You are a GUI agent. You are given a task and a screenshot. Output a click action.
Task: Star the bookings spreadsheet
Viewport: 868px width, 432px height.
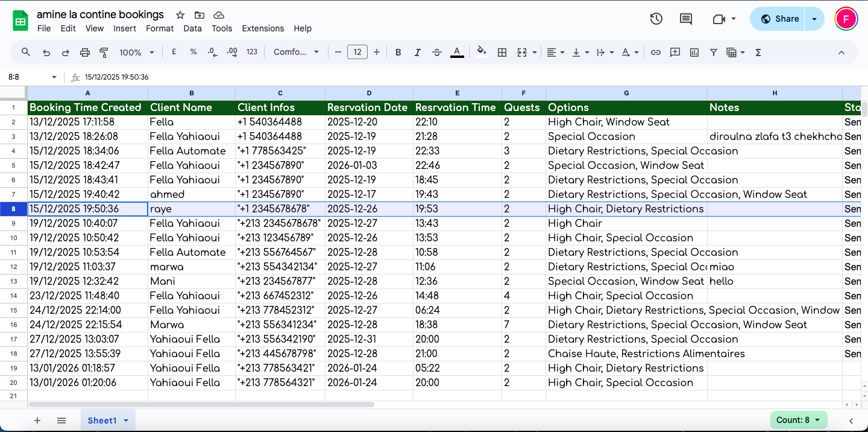click(179, 15)
